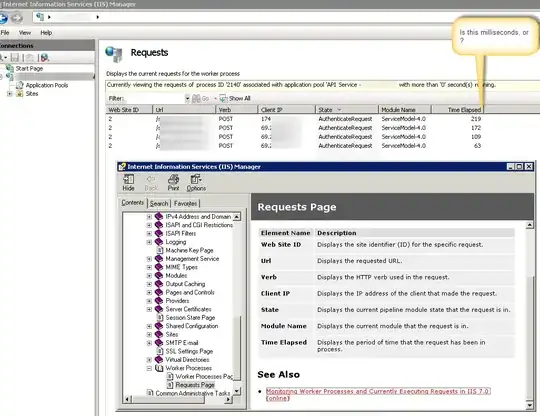
Task: Expand ISAPI and CGI Restrictions topic
Action: [x=149, y=225]
